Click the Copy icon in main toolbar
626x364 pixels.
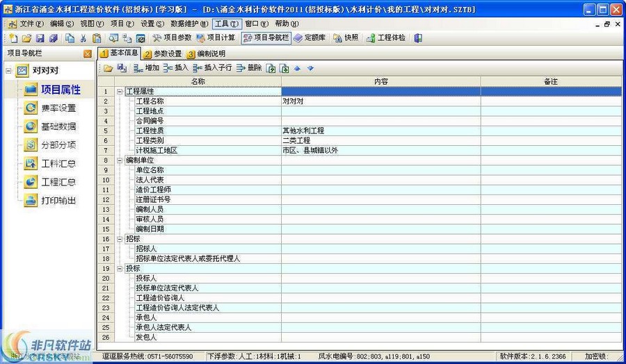pos(70,38)
